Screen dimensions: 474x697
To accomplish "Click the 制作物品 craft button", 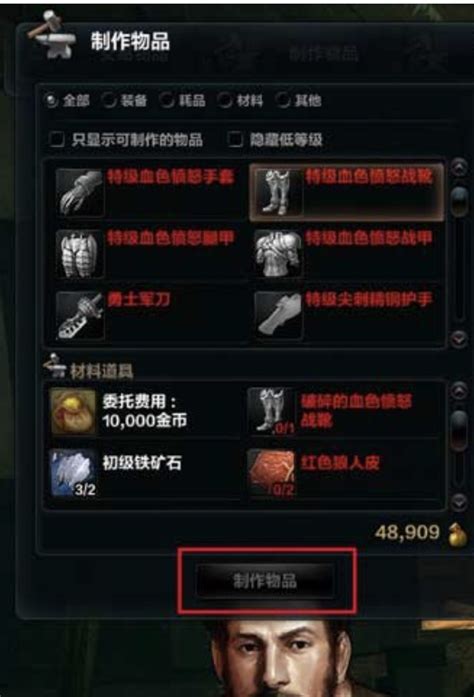I will pyautogui.click(x=265, y=581).
